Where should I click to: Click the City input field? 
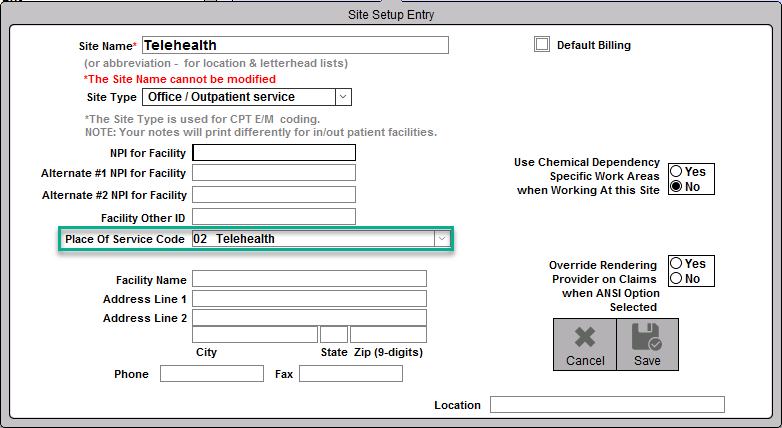point(255,334)
